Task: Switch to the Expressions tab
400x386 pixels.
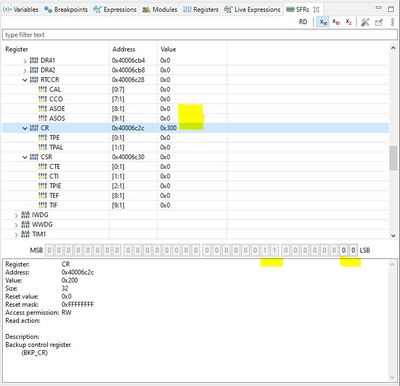Action: click(115, 10)
